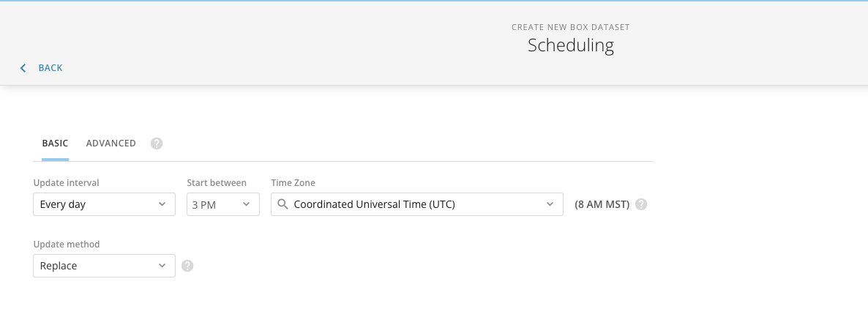Expand the Time Zone list with its chevron
Screen dimensions: 868x328
click(550, 204)
